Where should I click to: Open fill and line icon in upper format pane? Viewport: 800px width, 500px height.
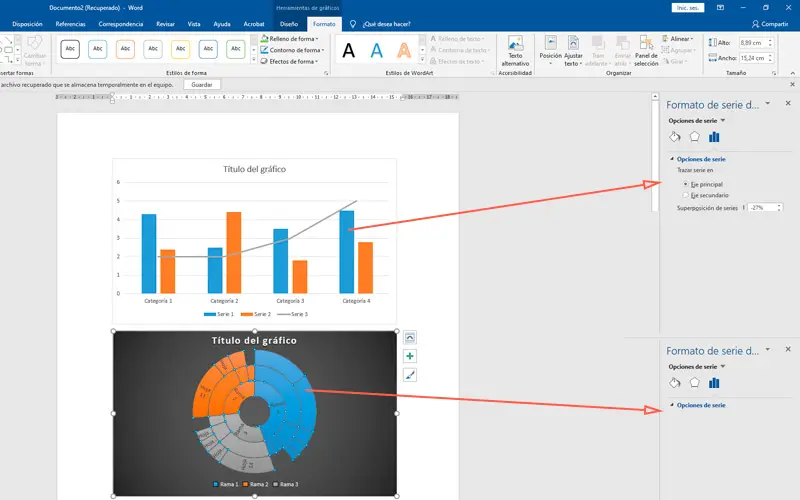(x=675, y=137)
